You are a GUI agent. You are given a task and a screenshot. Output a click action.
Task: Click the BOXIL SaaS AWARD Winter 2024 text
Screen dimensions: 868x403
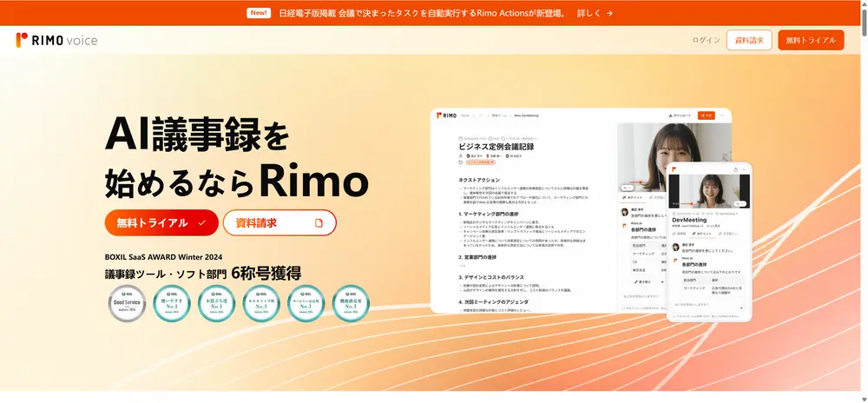[163, 257]
